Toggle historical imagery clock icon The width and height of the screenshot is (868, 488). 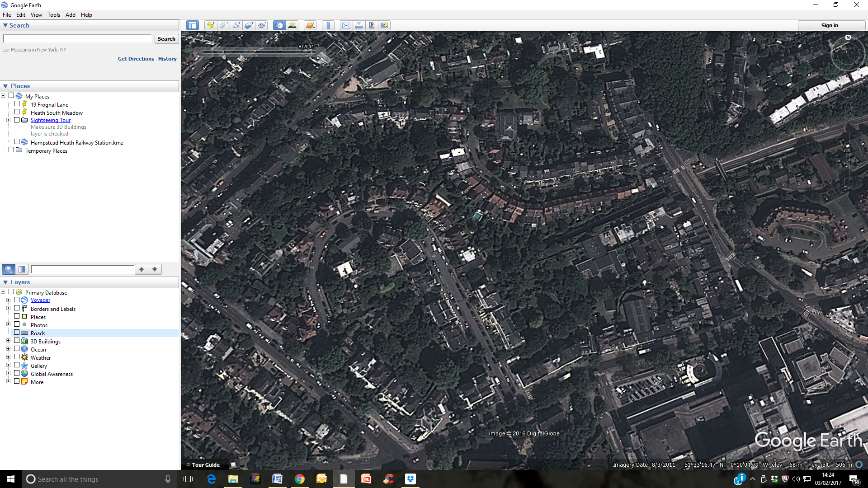tap(279, 25)
